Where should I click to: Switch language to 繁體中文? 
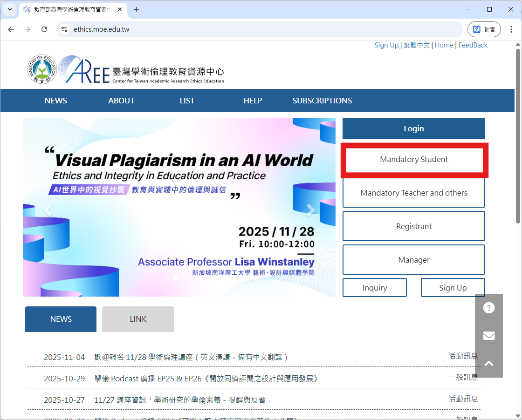(417, 45)
